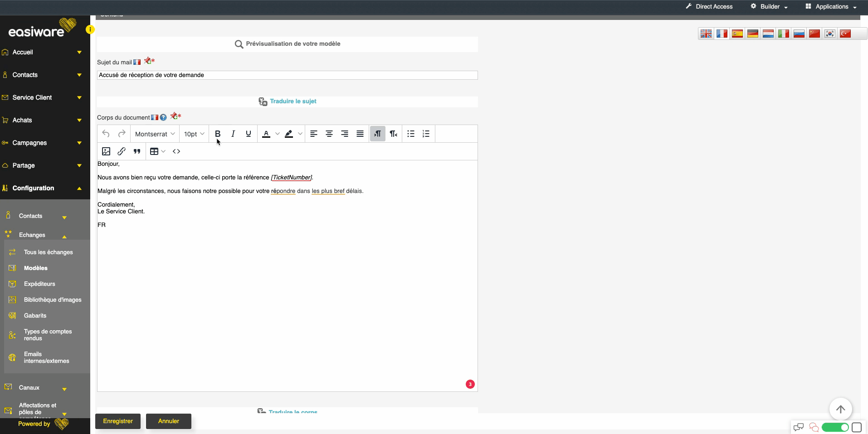
Task: Toggle right-to-left paragraph direction
Action: pos(393,134)
